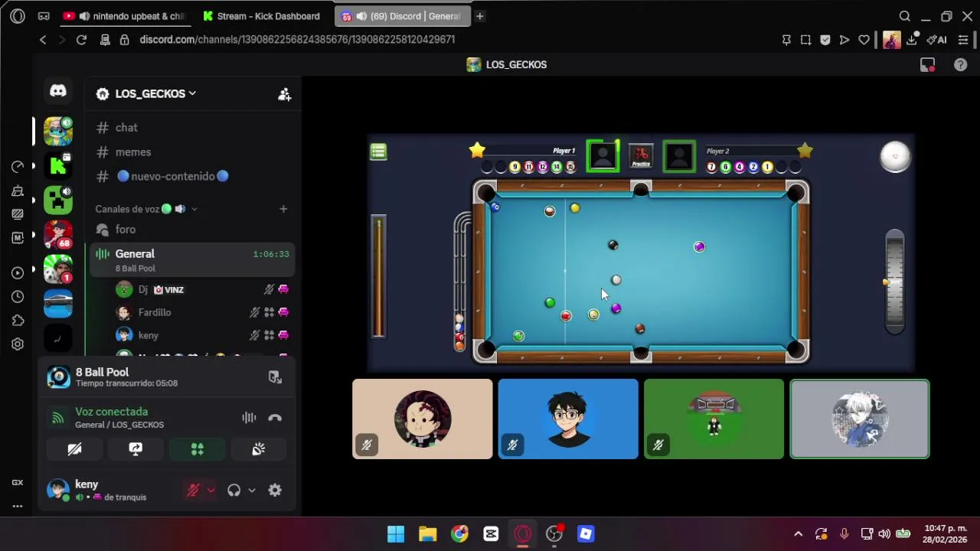The width and height of the screenshot is (980, 551).
Task: Open the 8 Ball Pool menu icon
Action: pyautogui.click(x=378, y=152)
